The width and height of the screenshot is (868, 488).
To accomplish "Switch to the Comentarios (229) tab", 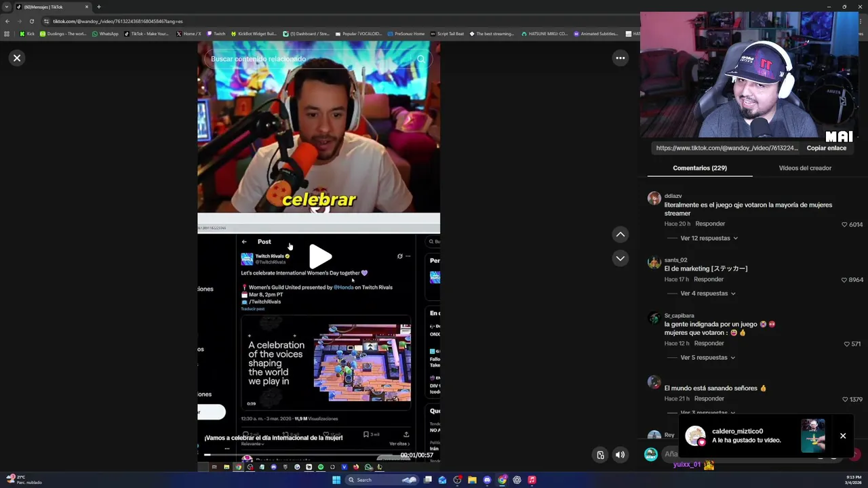I will coord(699,168).
